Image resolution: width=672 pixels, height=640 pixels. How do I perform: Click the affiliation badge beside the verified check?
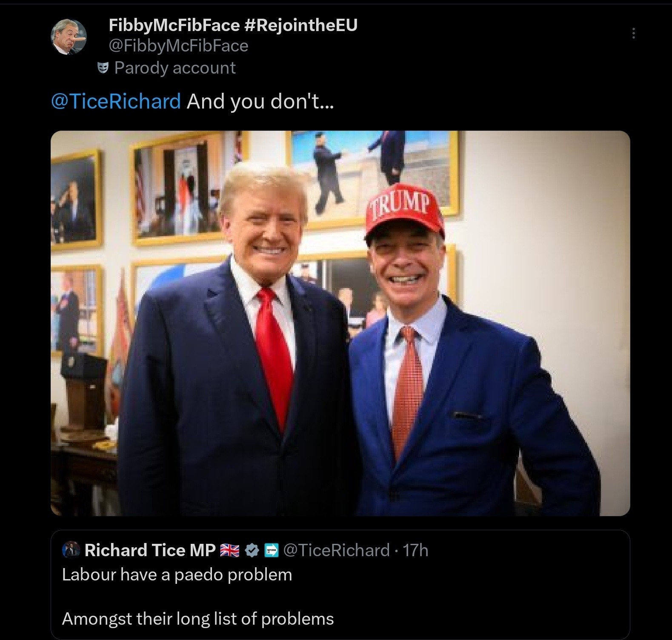coord(271,551)
